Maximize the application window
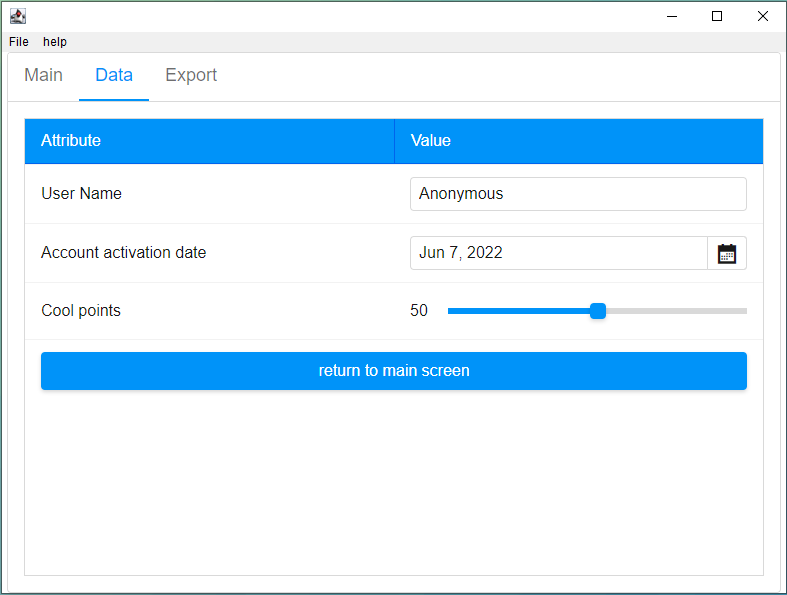Viewport: 787px width, 595px height. coord(717,16)
